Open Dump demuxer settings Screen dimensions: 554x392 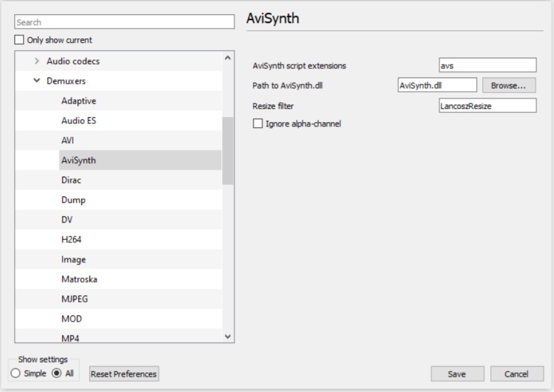(73, 199)
